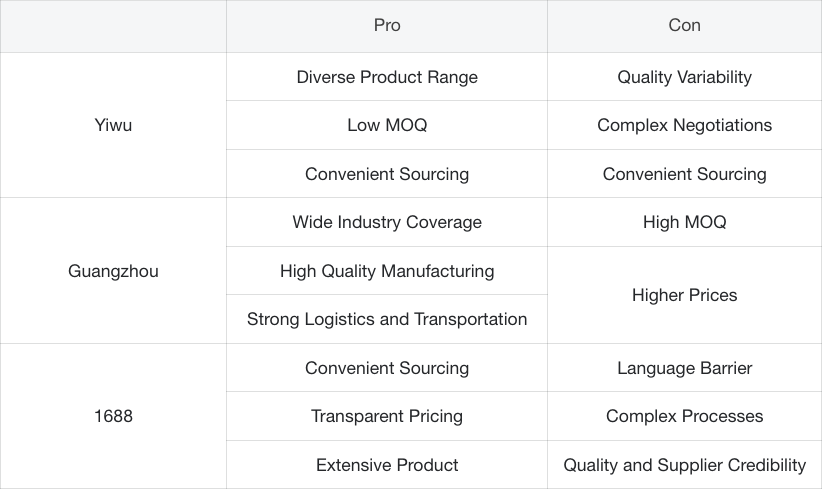Click the Con column header
The image size is (822, 489).
click(x=684, y=26)
